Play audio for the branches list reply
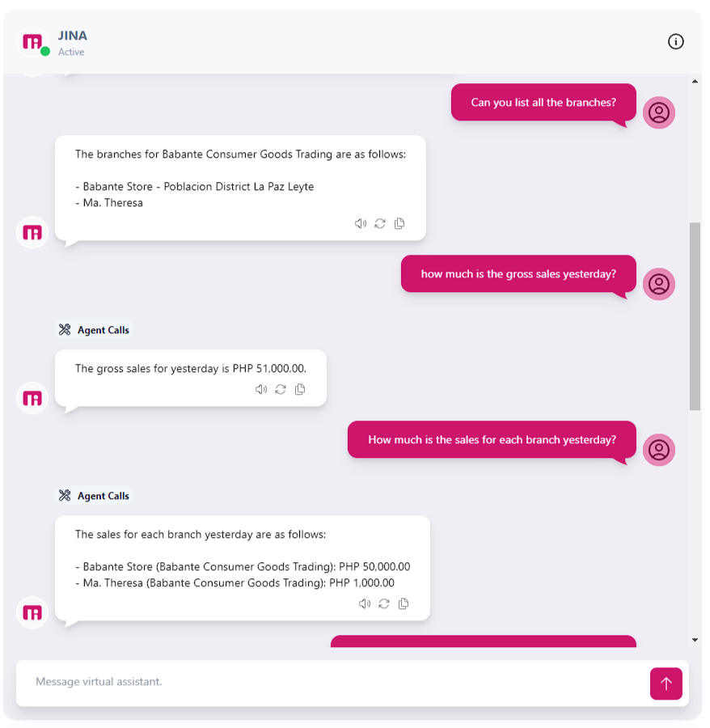The height and width of the screenshot is (728, 710). (x=361, y=224)
